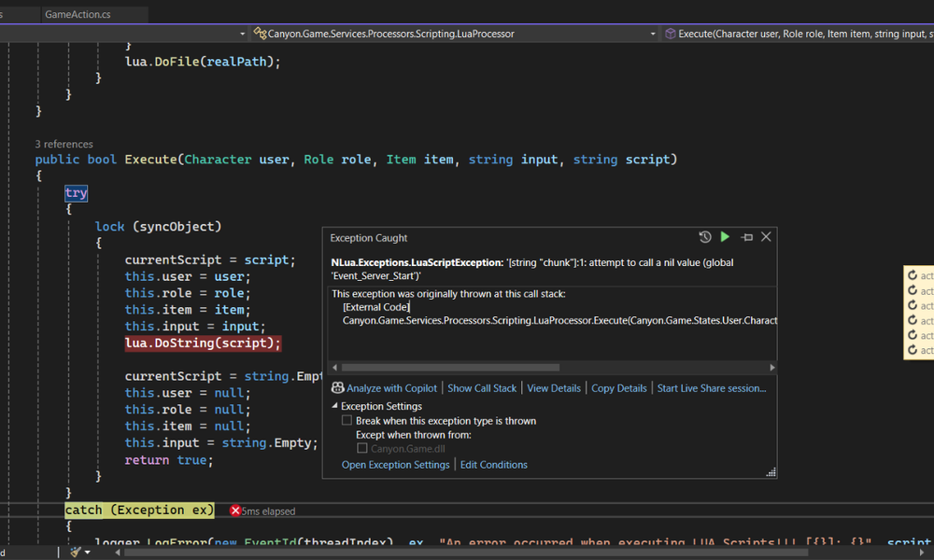This screenshot has width=934, height=560.
Task: Click the 3 references CodeLens link
Action: (x=64, y=144)
